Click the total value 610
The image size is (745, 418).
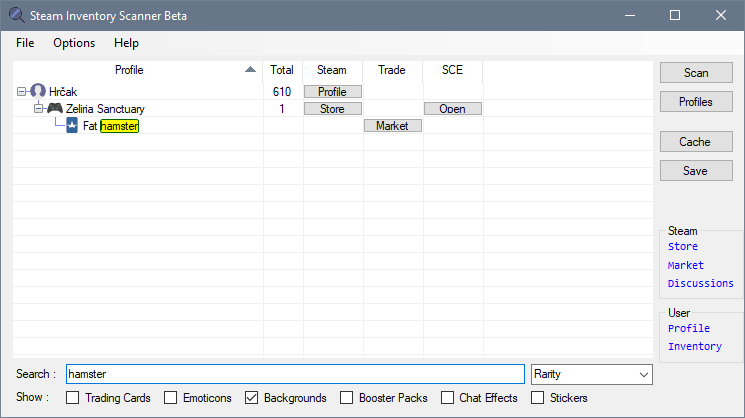coord(282,92)
